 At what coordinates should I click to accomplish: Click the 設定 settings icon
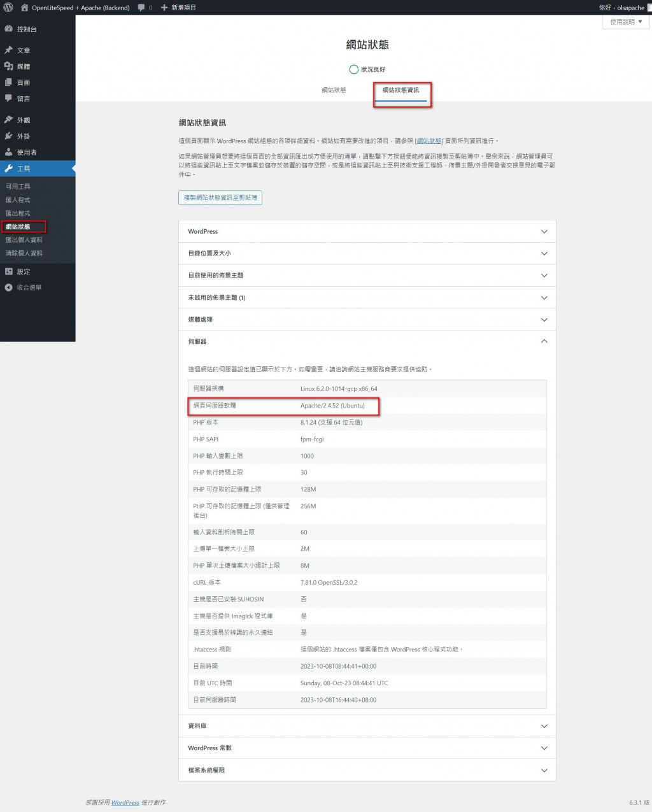(8, 271)
